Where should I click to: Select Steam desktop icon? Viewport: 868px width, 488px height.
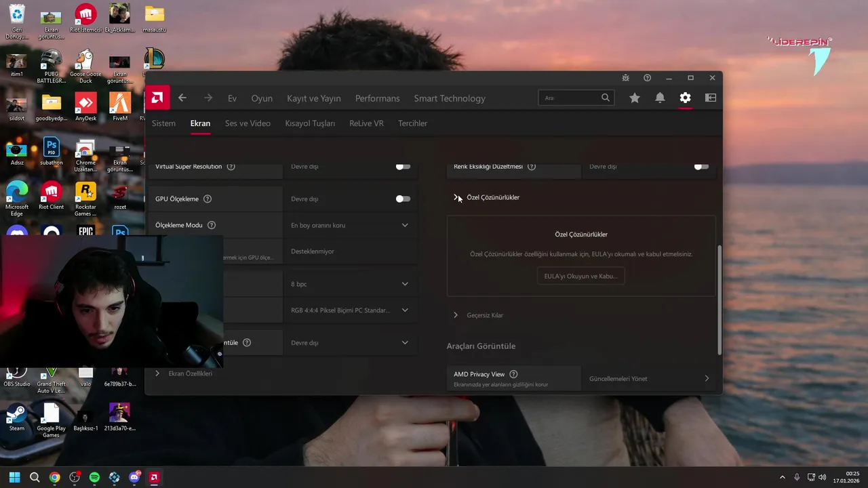pyautogui.click(x=16, y=418)
